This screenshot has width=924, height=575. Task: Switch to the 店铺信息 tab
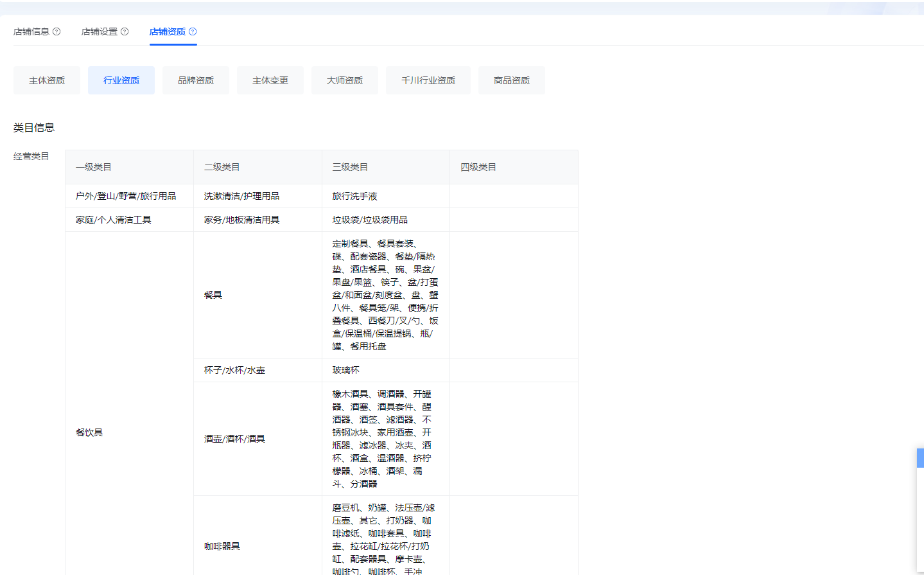(31, 31)
